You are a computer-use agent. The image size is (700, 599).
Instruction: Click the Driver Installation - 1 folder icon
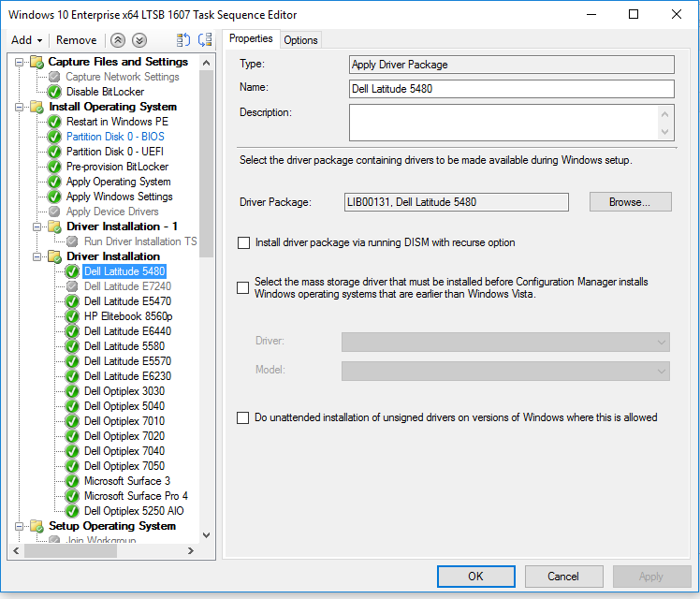[x=54, y=226]
